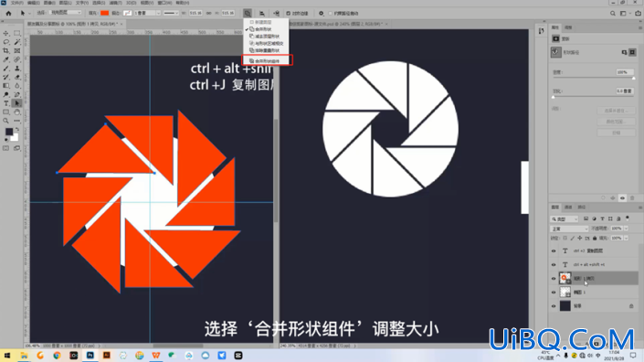Choose 'Exclude Overlapping Shapes' menu entry
The image size is (644, 362).
[267, 50]
